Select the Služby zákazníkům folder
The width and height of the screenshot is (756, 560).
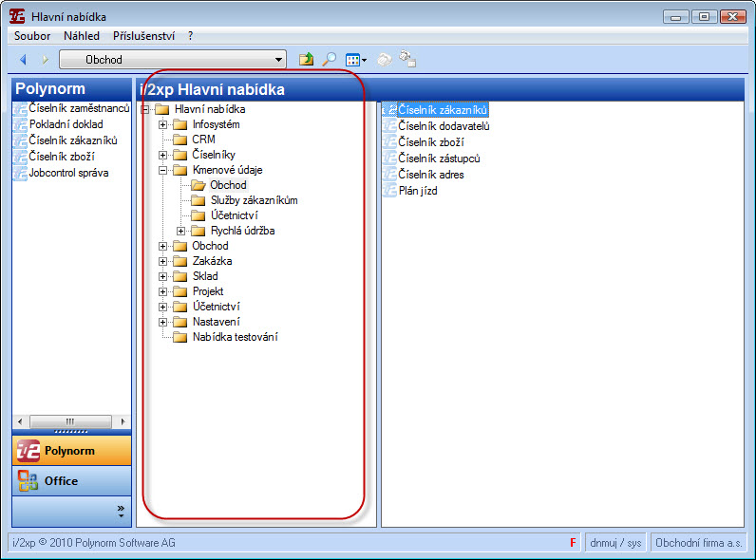click(254, 200)
